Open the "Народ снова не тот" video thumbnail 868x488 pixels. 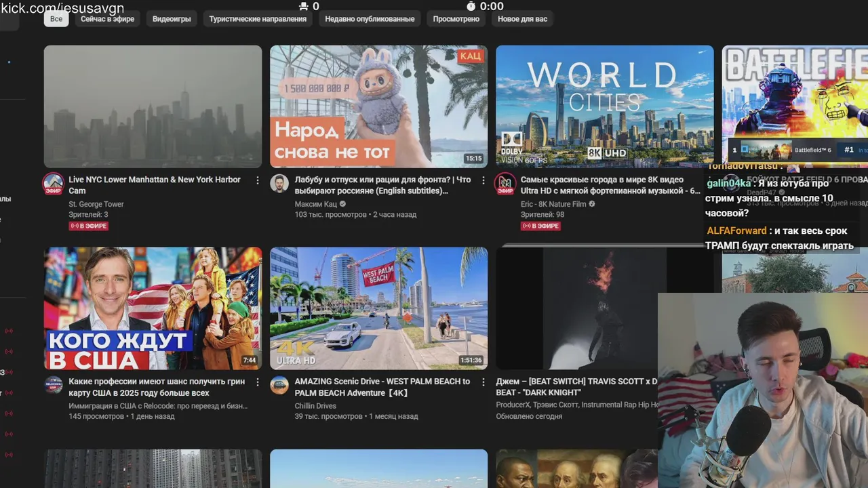(x=378, y=106)
